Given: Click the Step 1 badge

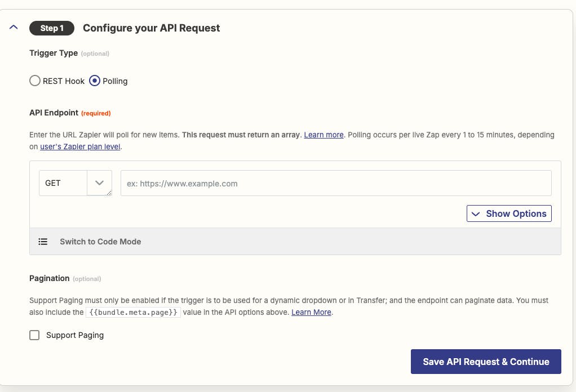Looking at the screenshot, I should [52, 28].
